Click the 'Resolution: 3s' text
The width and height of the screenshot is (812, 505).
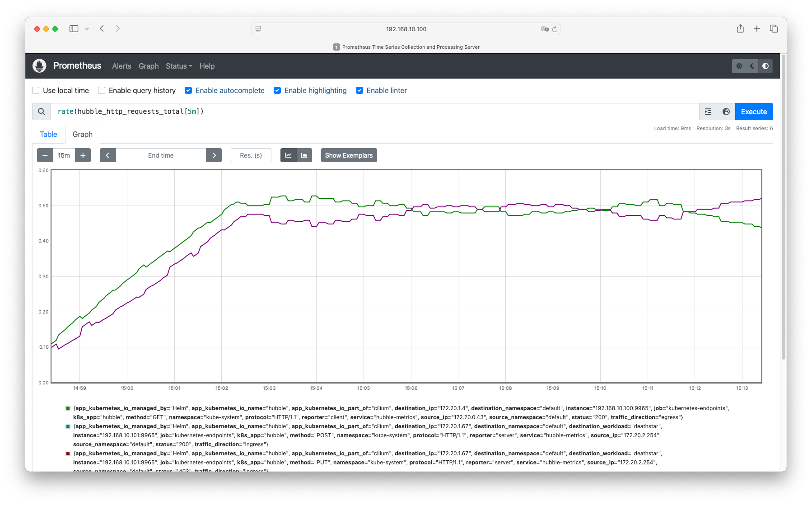(714, 128)
